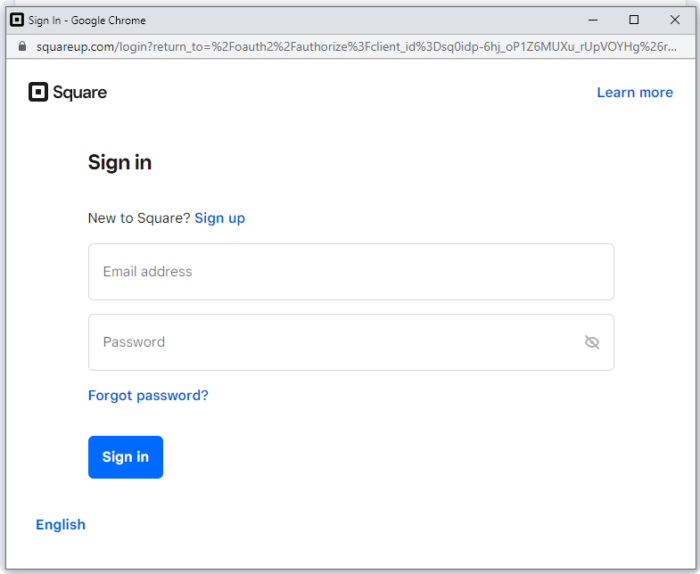Click the Square wordmark text
The height and width of the screenshot is (574, 700).
click(x=80, y=92)
